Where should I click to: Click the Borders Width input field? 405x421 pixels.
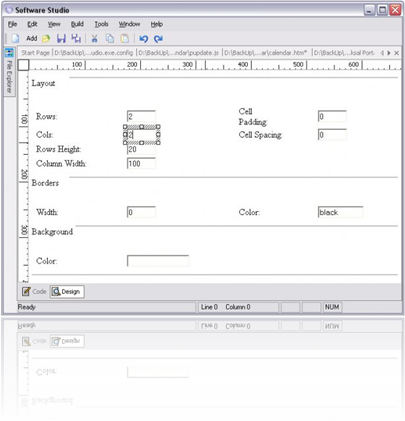(x=141, y=212)
